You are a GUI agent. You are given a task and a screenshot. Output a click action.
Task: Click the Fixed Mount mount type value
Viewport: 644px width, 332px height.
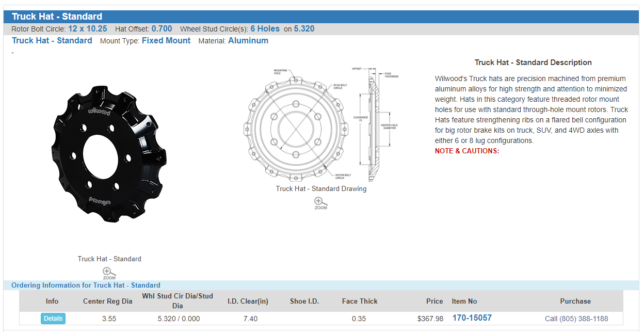tap(166, 41)
